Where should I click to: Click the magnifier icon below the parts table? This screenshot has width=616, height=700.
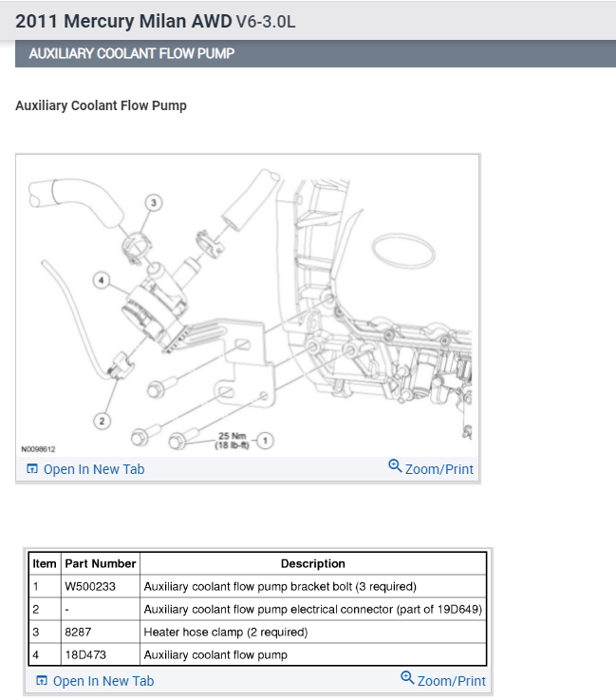click(407, 677)
